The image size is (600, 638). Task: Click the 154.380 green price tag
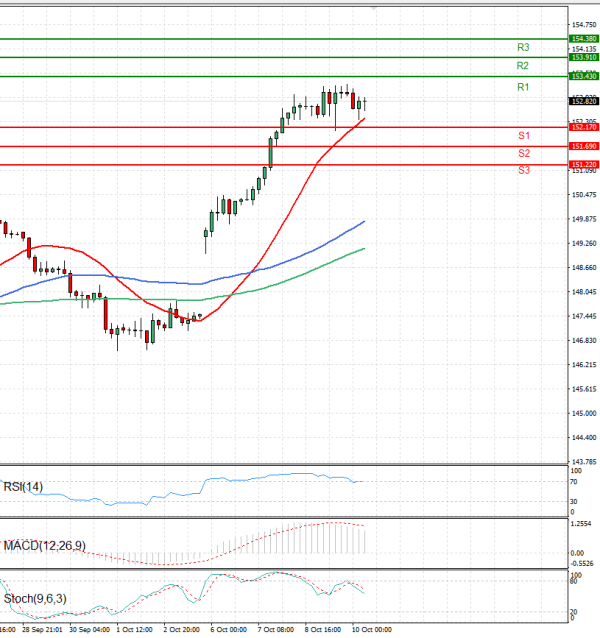pos(583,39)
